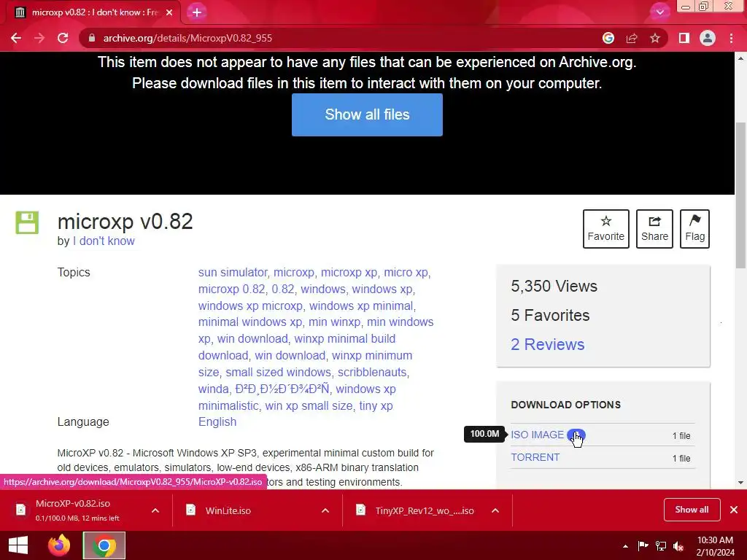Click the muted volume tray icon

point(679,545)
